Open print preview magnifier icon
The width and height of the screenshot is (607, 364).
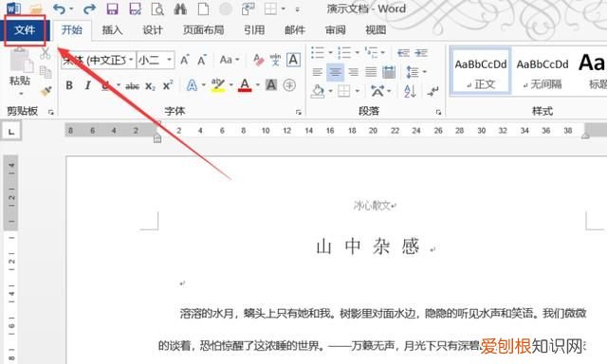coord(157,9)
